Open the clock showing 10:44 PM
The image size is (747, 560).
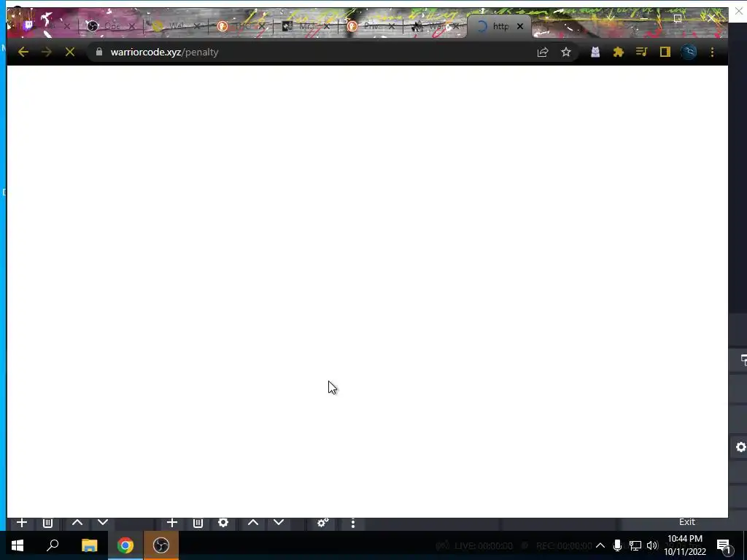[x=685, y=545]
